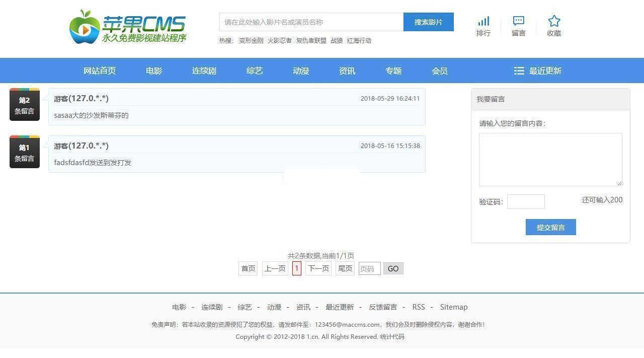Click the GO pagination button
This screenshot has width=644, height=358.
click(393, 268)
